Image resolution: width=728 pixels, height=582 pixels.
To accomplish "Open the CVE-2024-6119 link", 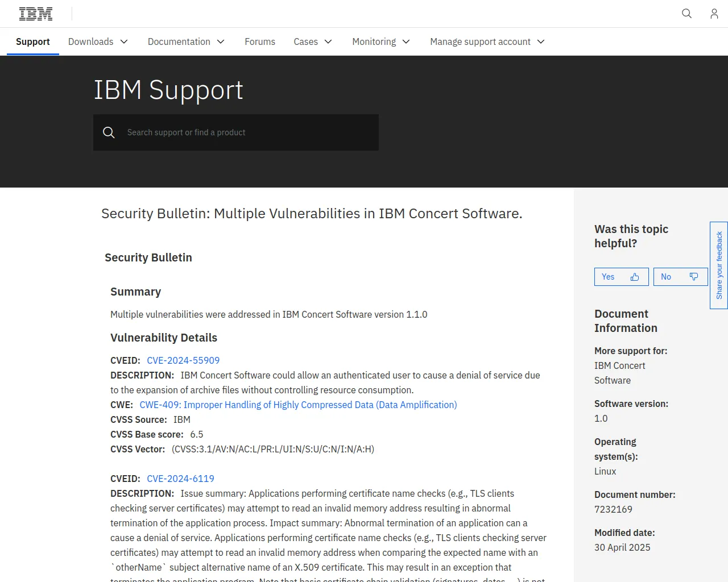I will 180,479.
